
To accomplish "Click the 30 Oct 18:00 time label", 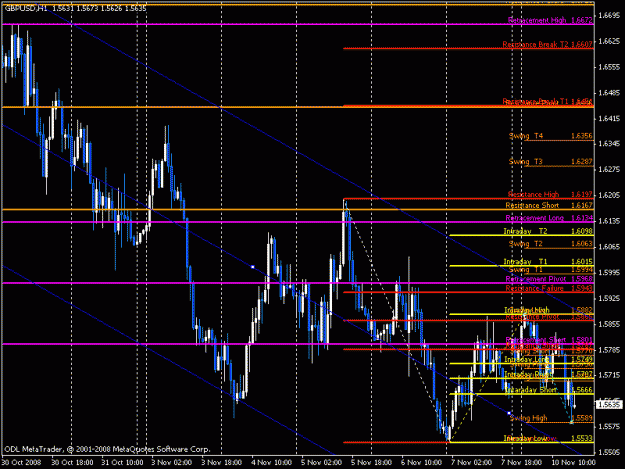I will (x=72, y=462).
